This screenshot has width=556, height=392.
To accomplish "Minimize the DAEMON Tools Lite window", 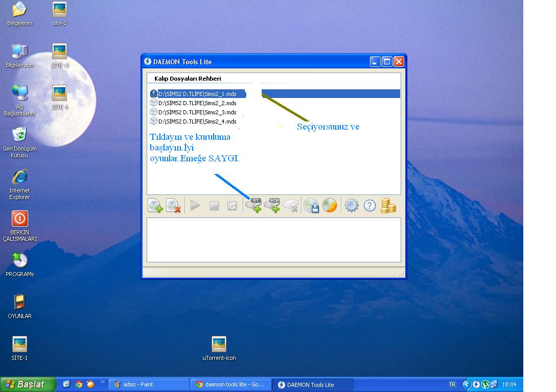I will tap(375, 62).
